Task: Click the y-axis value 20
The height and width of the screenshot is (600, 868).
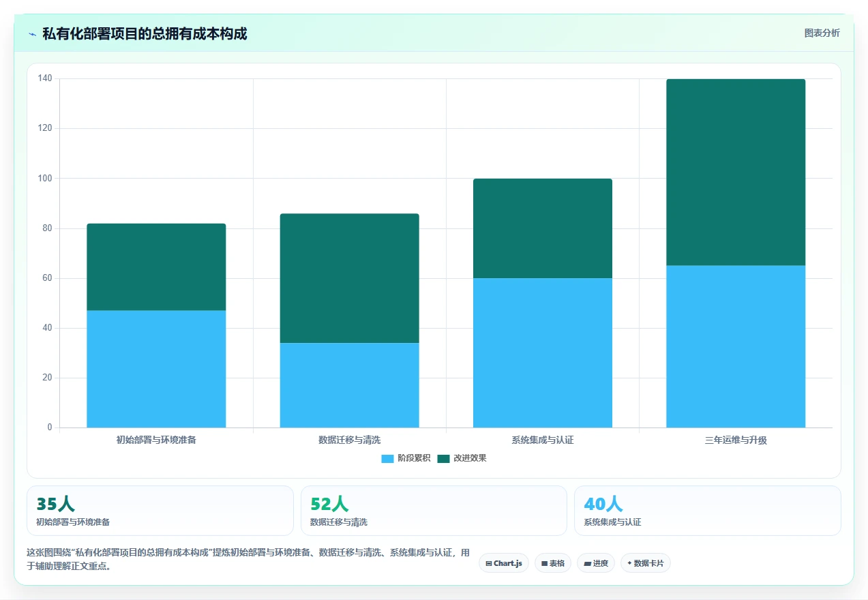Action: [x=48, y=378]
